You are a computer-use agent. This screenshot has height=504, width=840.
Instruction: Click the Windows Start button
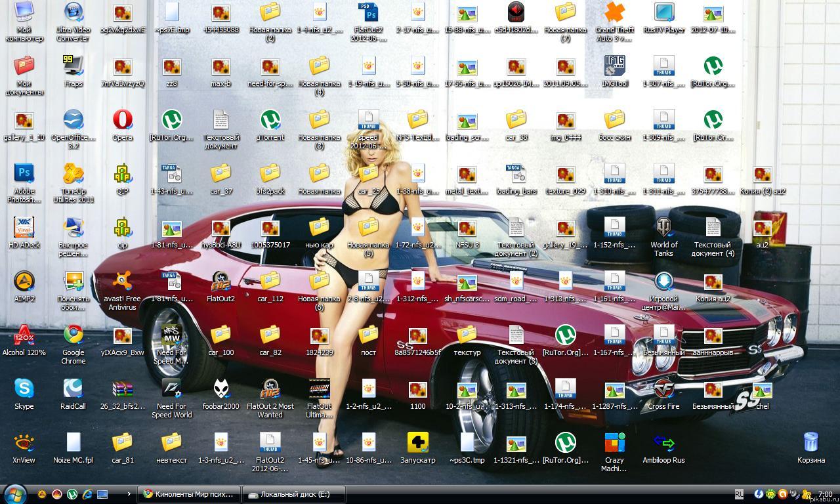pos(15,494)
